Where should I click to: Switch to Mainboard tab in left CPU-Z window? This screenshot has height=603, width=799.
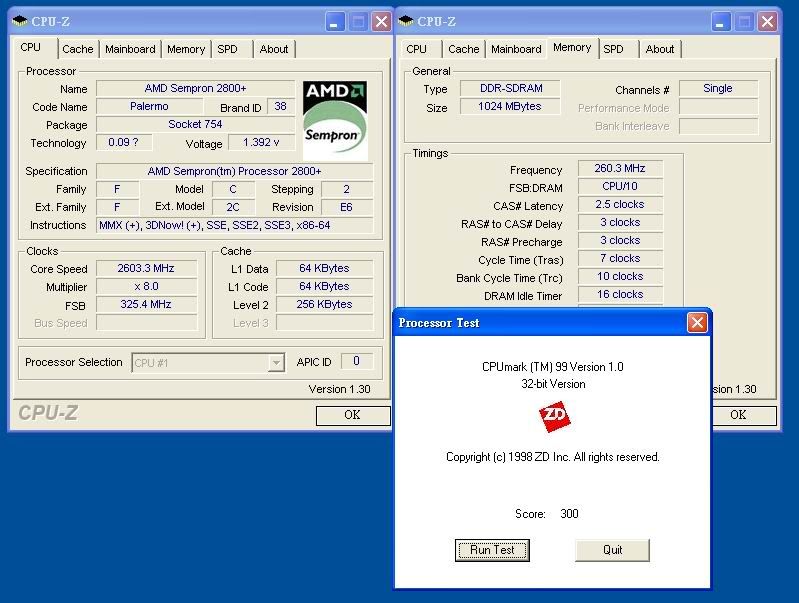(x=130, y=49)
